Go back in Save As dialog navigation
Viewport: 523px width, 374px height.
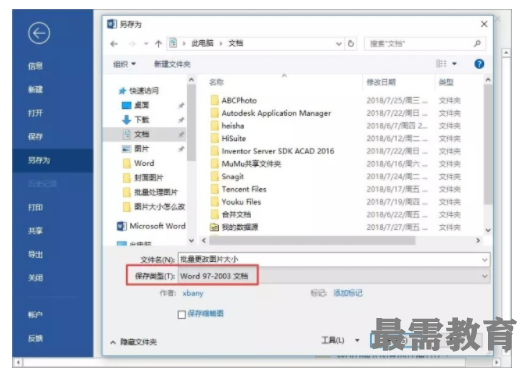tap(114, 44)
